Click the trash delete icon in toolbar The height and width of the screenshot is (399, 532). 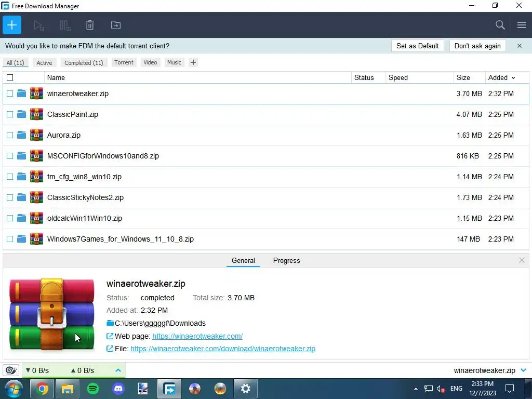tap(90, 25)
